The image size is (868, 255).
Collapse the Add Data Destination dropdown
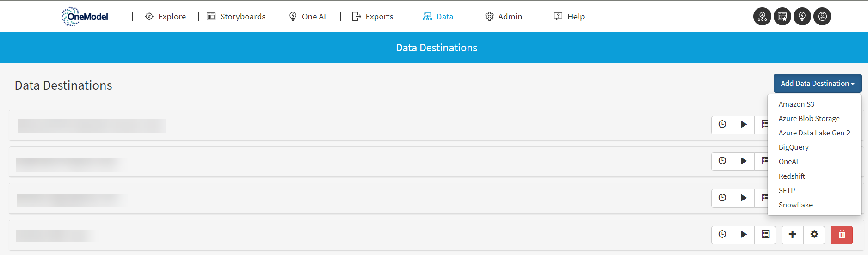pos(817,84)
